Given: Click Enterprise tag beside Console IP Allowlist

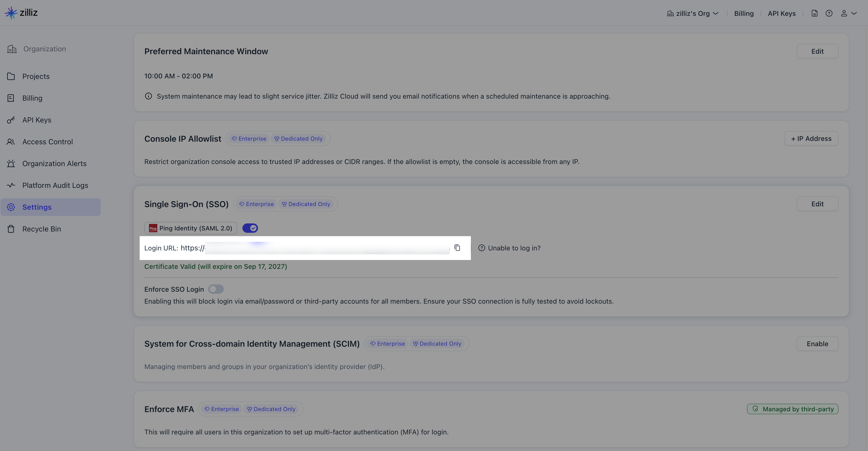Looking at the screenshot, I should pos(249,138).
